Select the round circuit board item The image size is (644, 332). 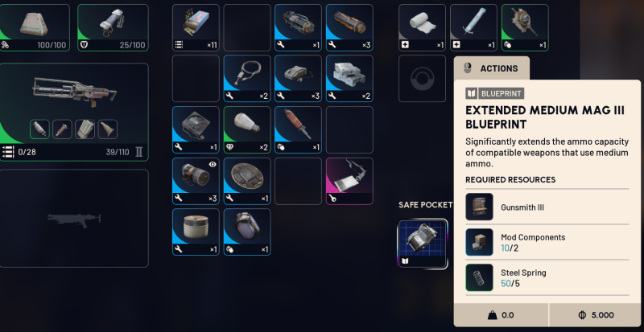pos(247,181)
